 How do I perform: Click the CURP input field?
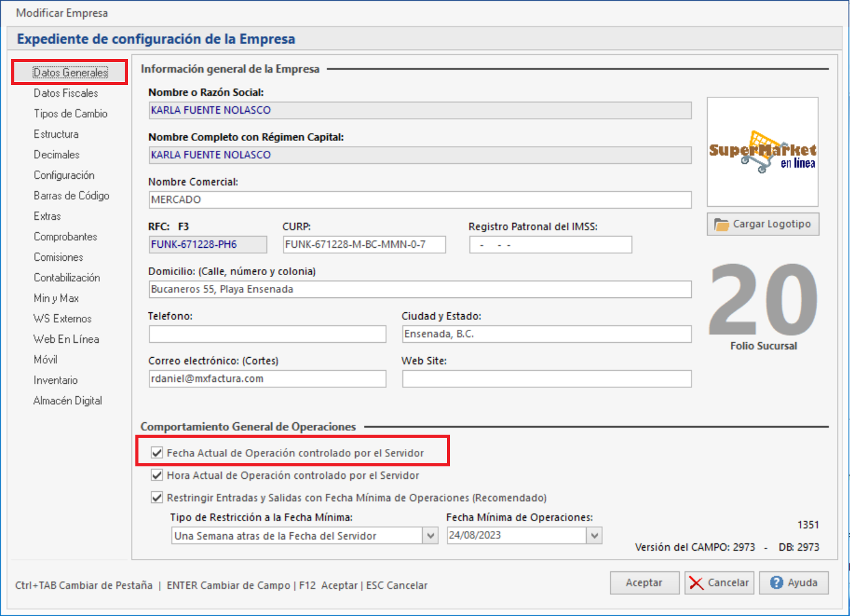pyautogui.click(x=364, y=245)
